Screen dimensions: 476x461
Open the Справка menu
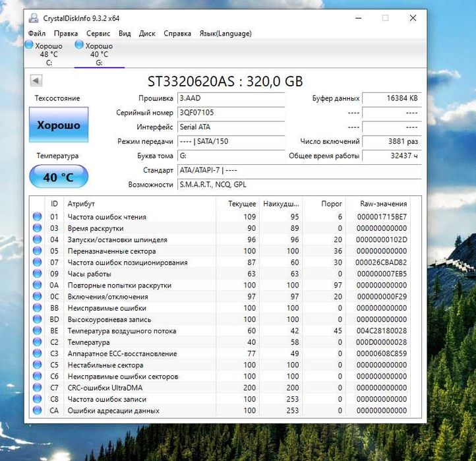click(x=177, y=34)
